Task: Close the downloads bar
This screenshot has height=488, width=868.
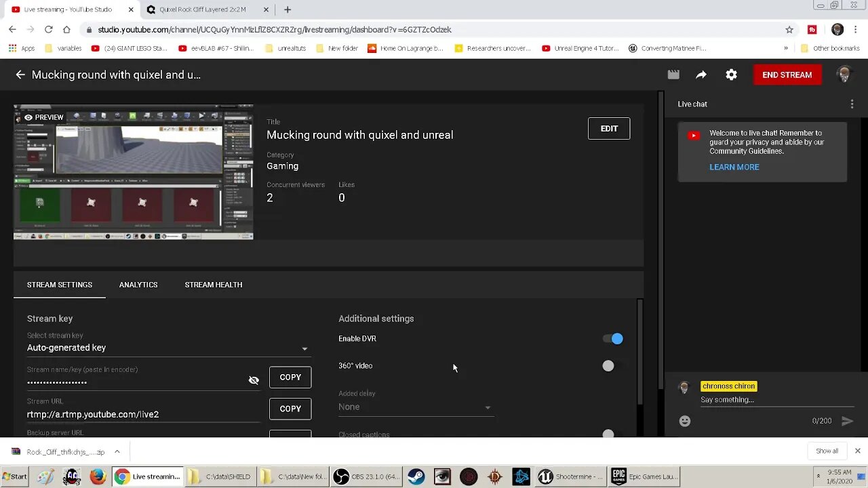Action: point(857,451)
